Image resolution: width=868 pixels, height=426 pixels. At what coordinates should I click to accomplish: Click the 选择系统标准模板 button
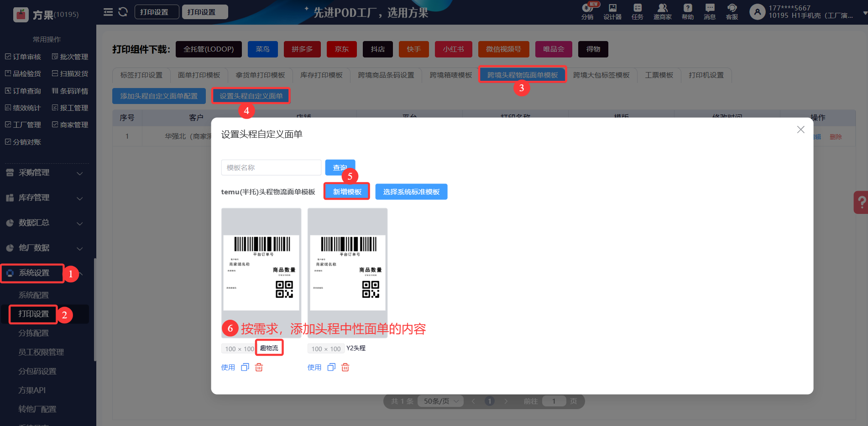click(x=411, y=192)
